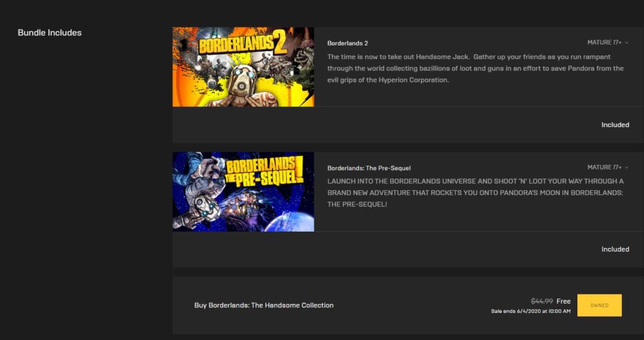
Task: Expand the MATURE 17+ rating for The Pre-Sequel
Action: coord(608,167)
